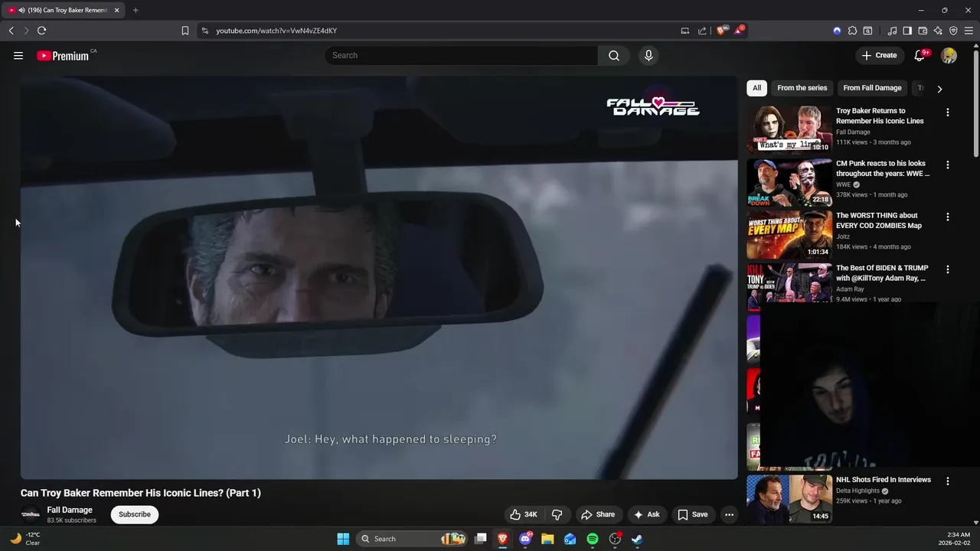Open Task View on taskbar

[x=481, y=539]
